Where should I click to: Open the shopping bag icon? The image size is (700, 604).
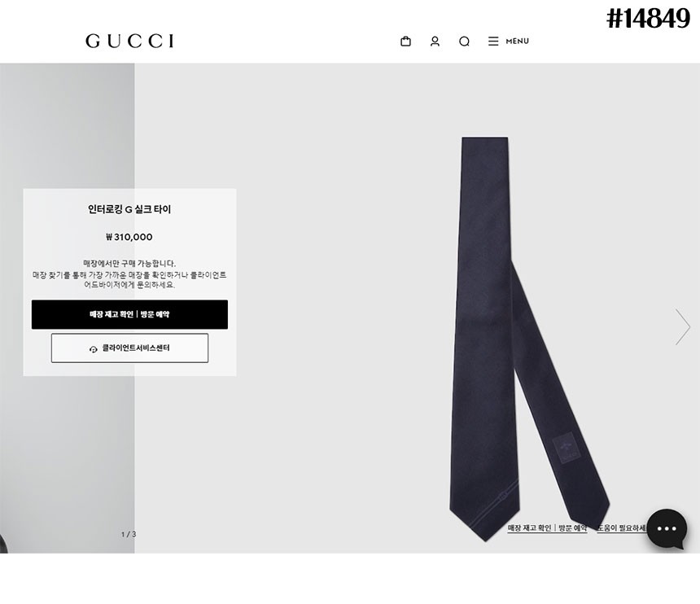[x=405, y=41]
